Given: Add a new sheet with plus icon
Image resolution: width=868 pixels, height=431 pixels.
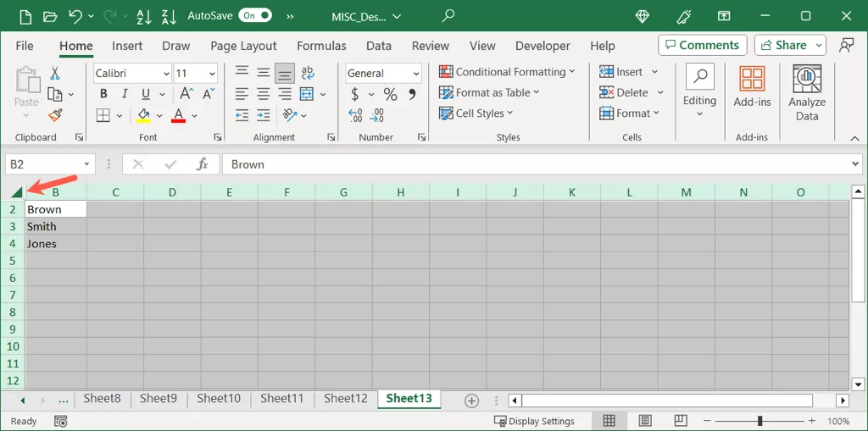Looking at the screenshot, I should [x=472, y=401].
